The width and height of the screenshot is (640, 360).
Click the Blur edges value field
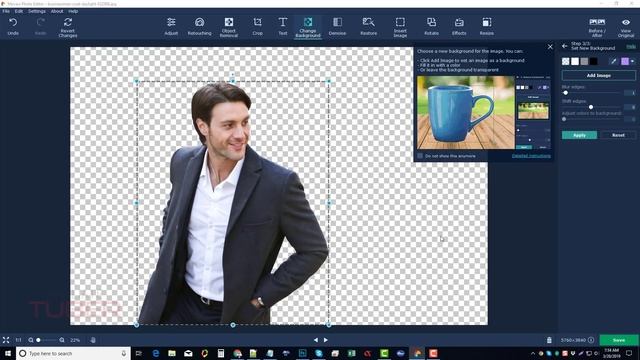click(630, 93)
